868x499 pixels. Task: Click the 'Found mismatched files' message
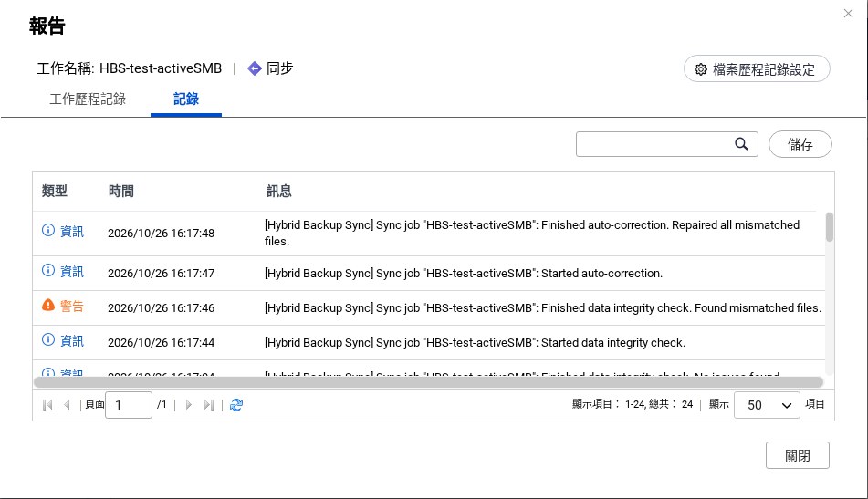click(543, 308)
